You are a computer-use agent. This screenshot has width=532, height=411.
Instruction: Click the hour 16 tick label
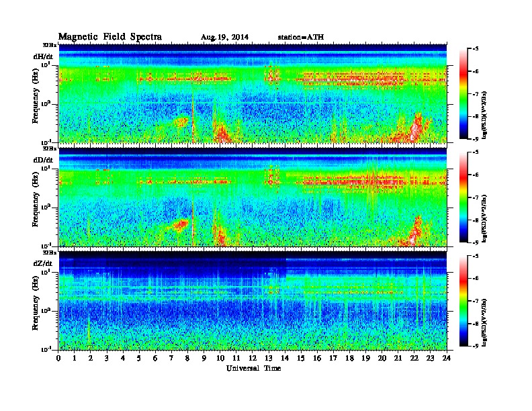[317, 358]
